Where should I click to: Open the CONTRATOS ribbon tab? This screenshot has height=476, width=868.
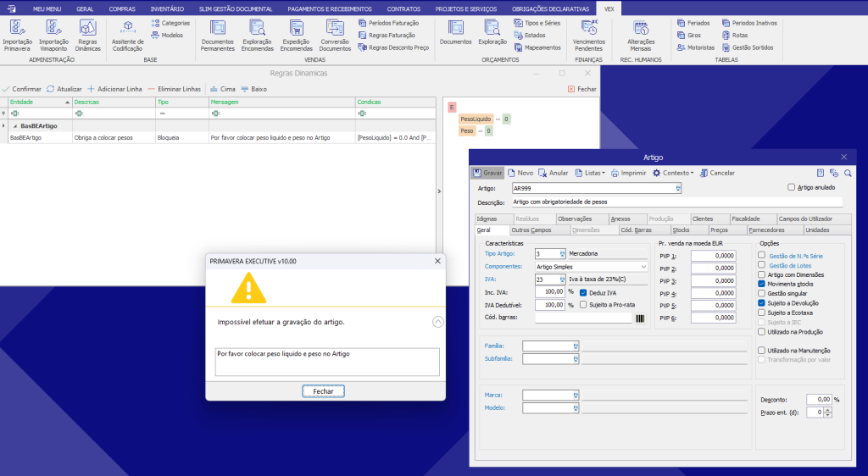403,8
